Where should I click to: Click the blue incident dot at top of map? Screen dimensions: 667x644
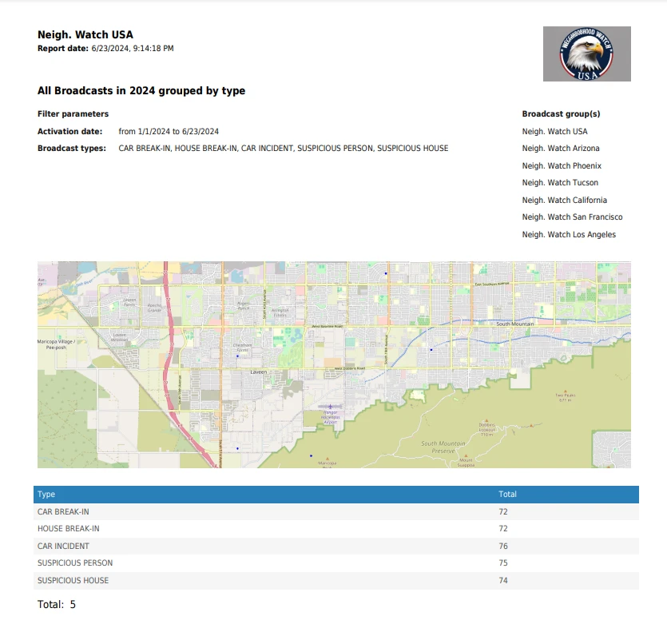click(385, 273)
